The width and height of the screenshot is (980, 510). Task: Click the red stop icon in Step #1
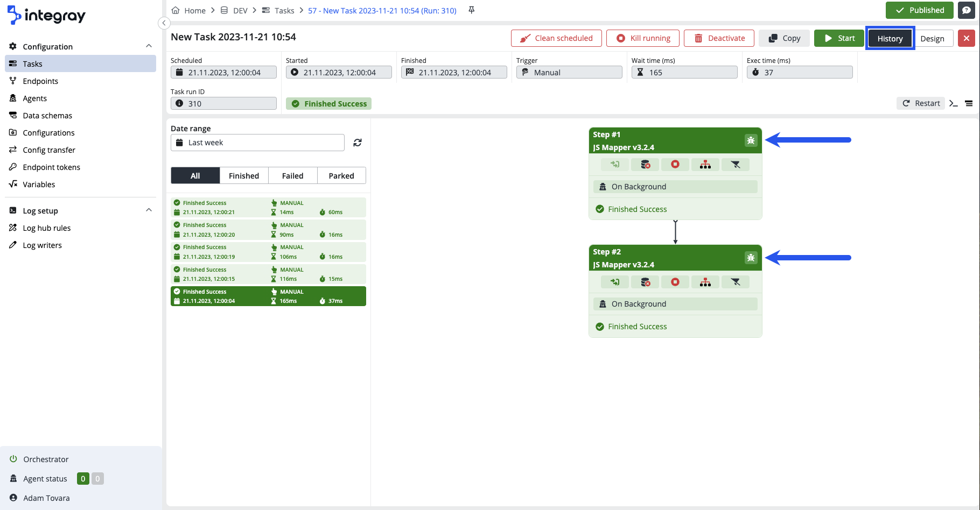(x=675, y=165)
